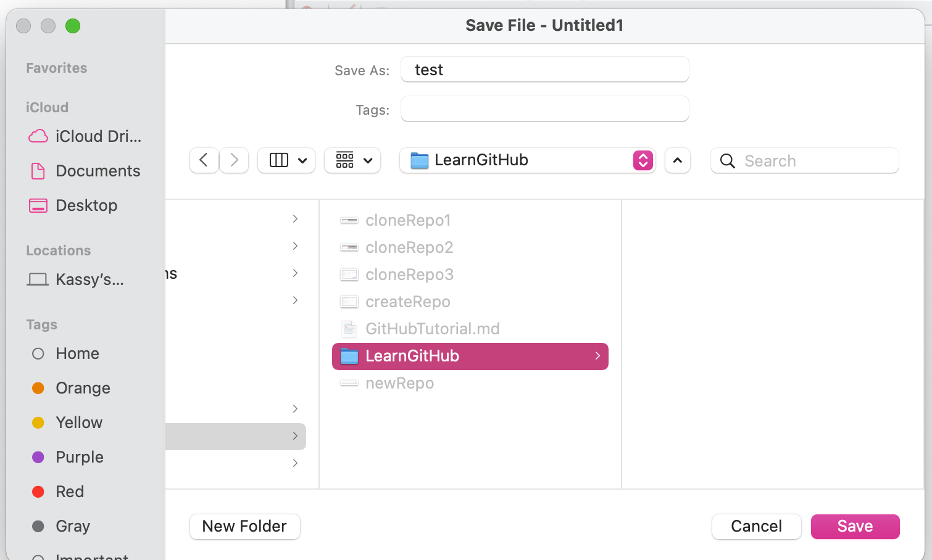Click the magnifying glass in the search field

coord(726,160)
